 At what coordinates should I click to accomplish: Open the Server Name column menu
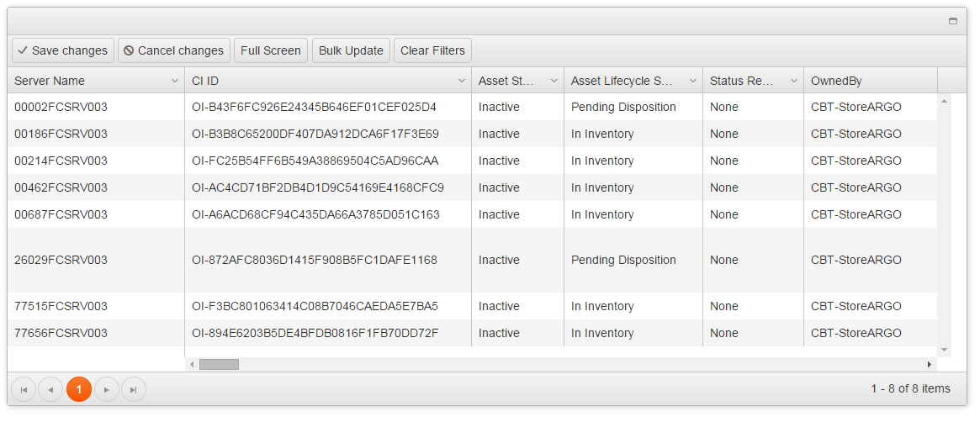[x=175, y=81]
